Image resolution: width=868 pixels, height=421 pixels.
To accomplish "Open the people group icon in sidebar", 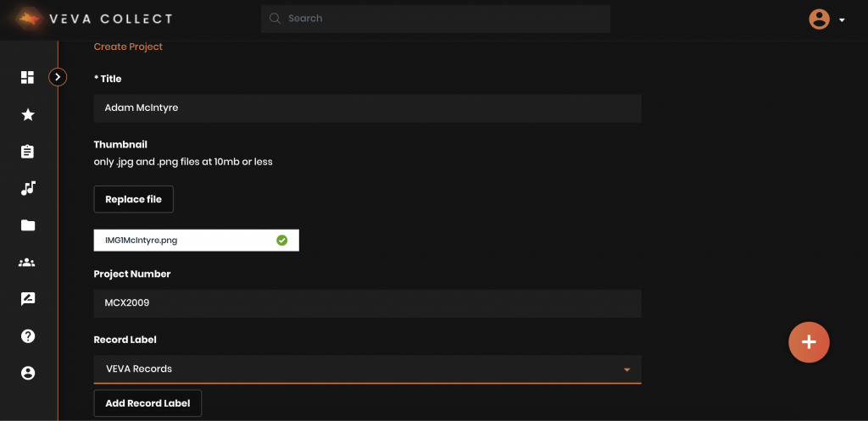I will click(26, 263).
